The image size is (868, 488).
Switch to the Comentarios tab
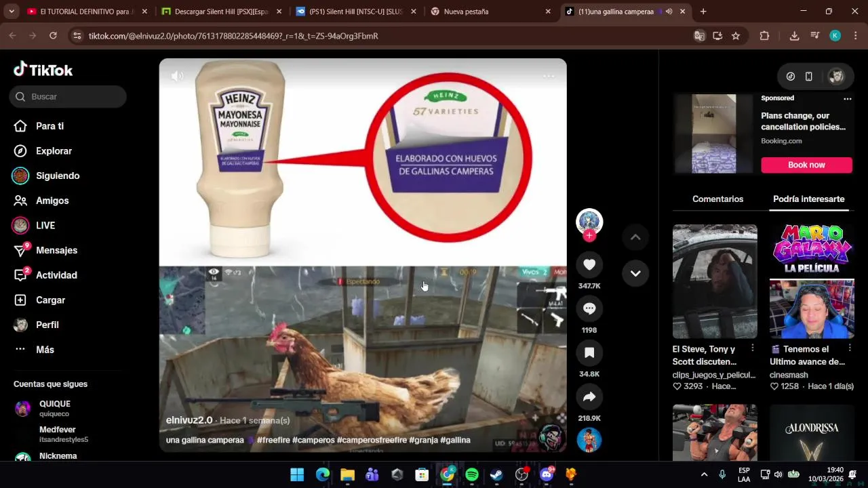pyautogui.click(x=717, y=199)
